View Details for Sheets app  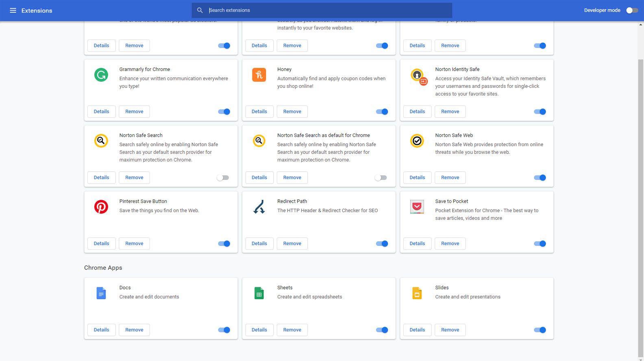[259, 330]
